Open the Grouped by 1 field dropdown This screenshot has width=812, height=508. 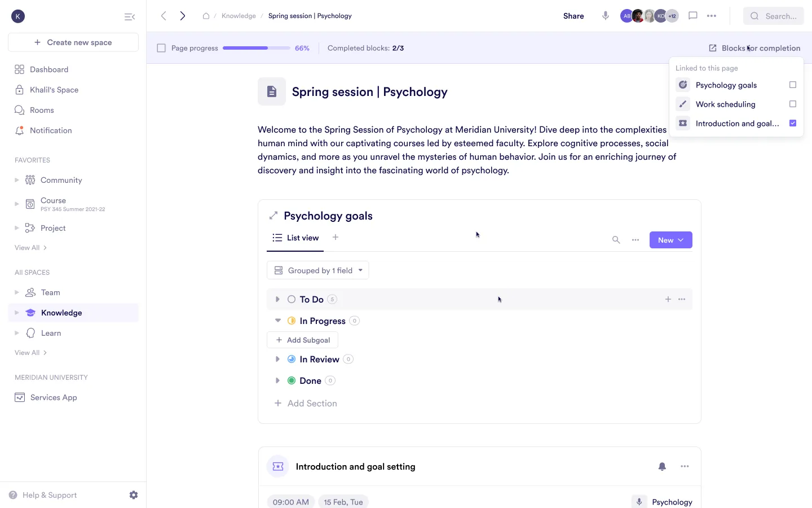(317, 270)
